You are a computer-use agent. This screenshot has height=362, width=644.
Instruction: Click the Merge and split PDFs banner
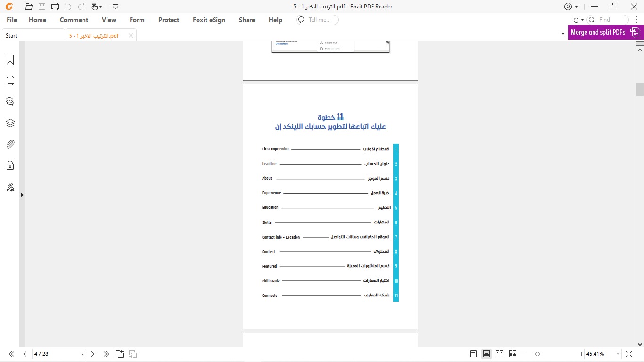point(605,33)
